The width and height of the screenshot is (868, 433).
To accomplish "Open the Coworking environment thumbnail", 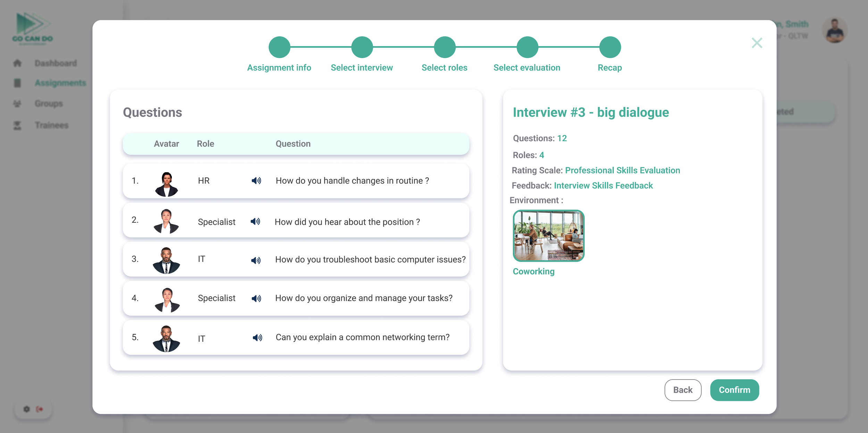I will point(549,236).
